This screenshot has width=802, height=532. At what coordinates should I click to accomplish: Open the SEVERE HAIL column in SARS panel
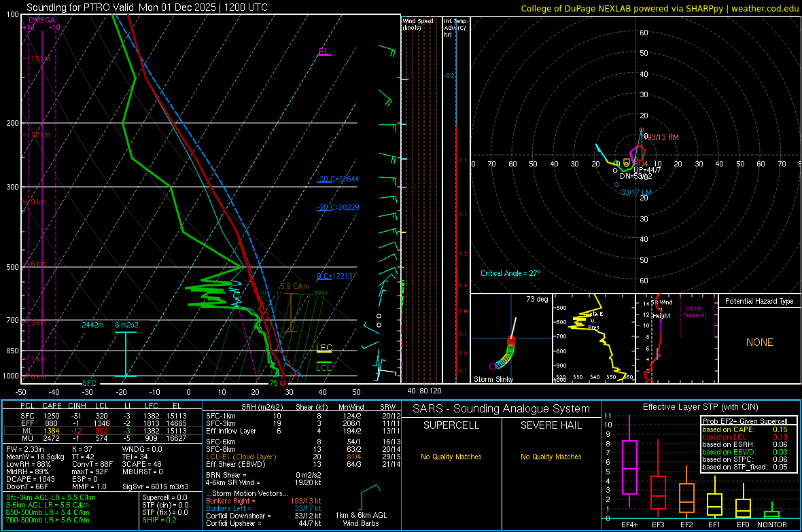tap(551, 425)
